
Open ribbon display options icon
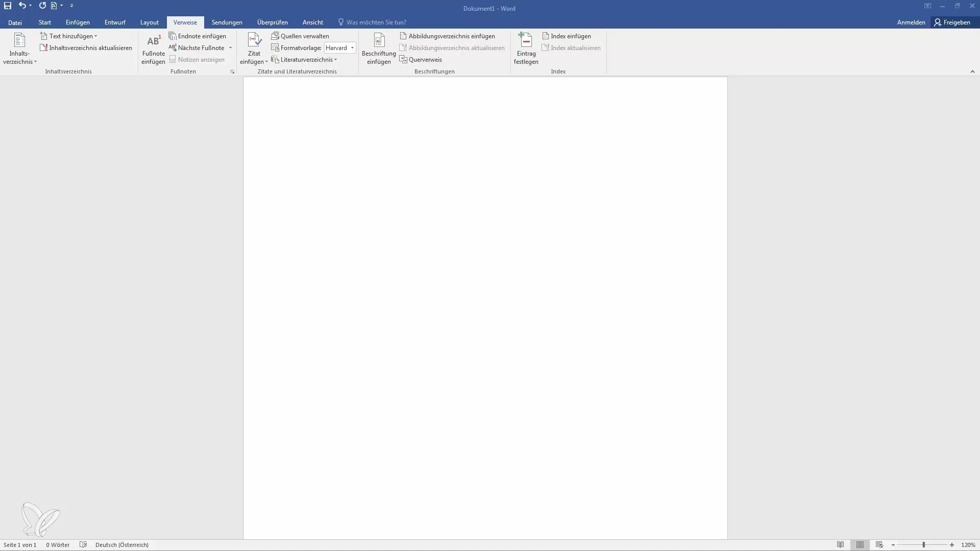click(x=927, y=6)
